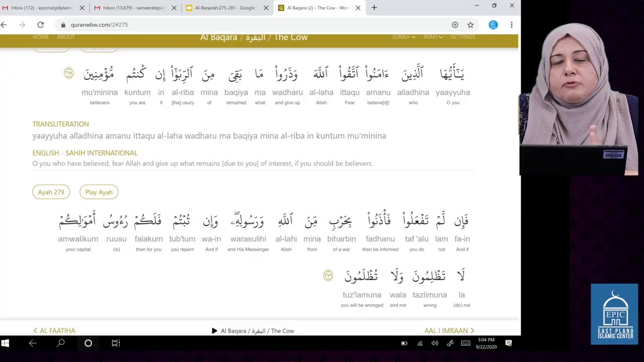Expand the SURAH dropdown

click(x=404, y=37)
